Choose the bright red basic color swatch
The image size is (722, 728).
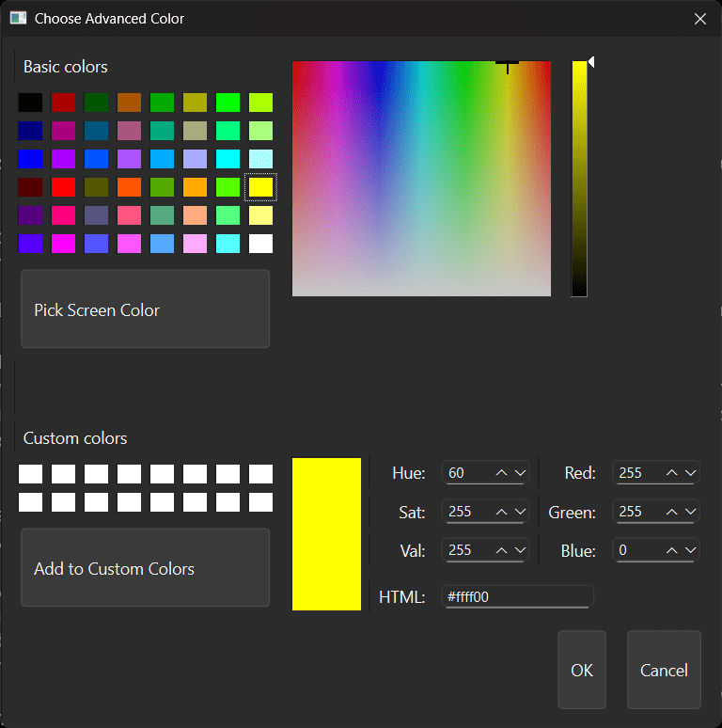coord(63,187)
